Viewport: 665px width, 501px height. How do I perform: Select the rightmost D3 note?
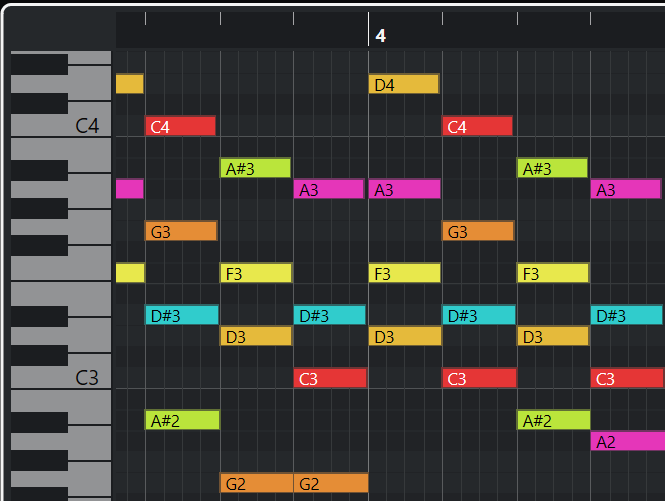(x=552, y=337)
